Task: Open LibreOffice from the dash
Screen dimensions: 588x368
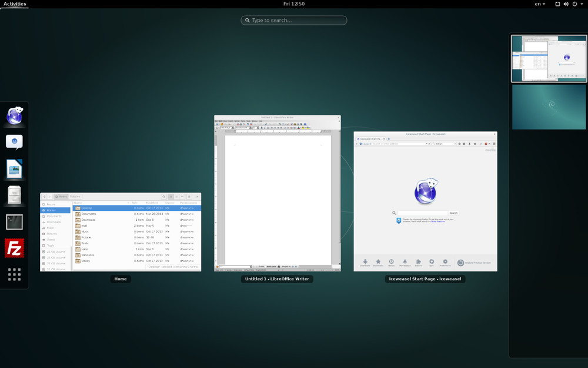Action: [x=14, y=169]
